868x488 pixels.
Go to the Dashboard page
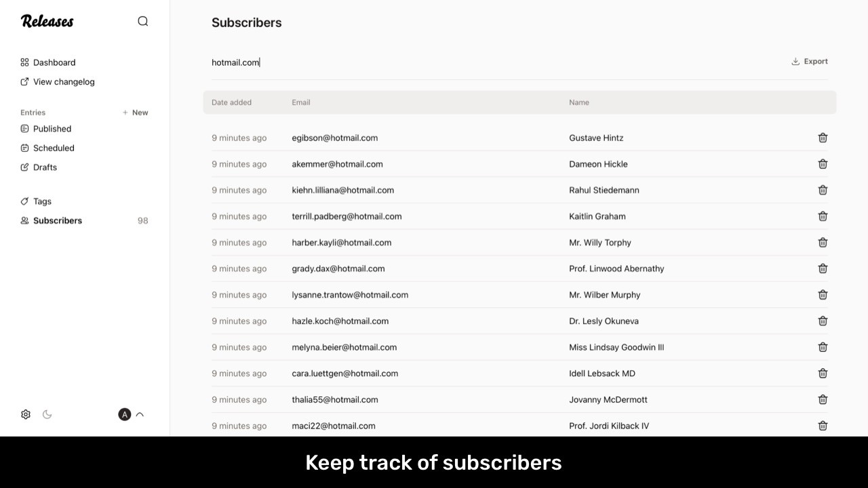54,62
